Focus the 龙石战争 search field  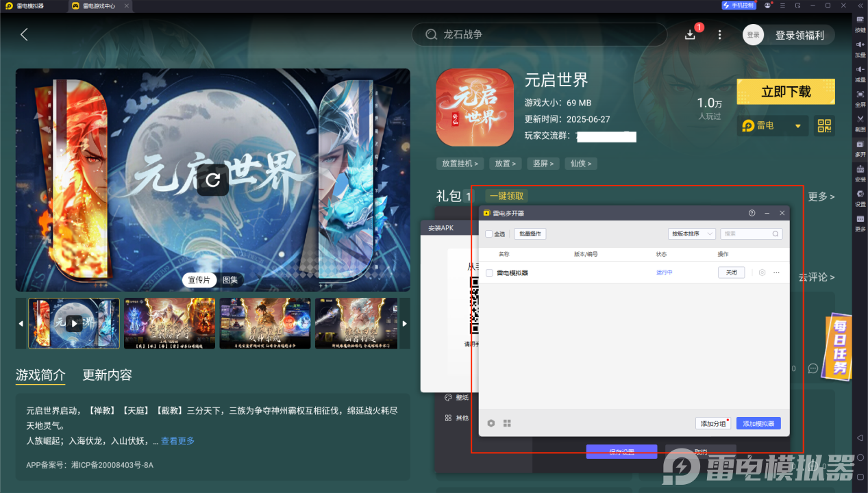(x=539, y=34)
